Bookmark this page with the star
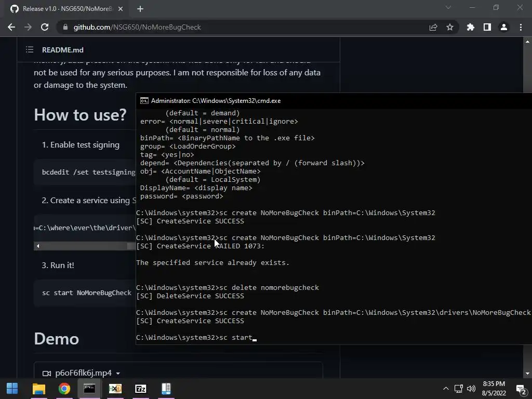 (x=450, y=27)
